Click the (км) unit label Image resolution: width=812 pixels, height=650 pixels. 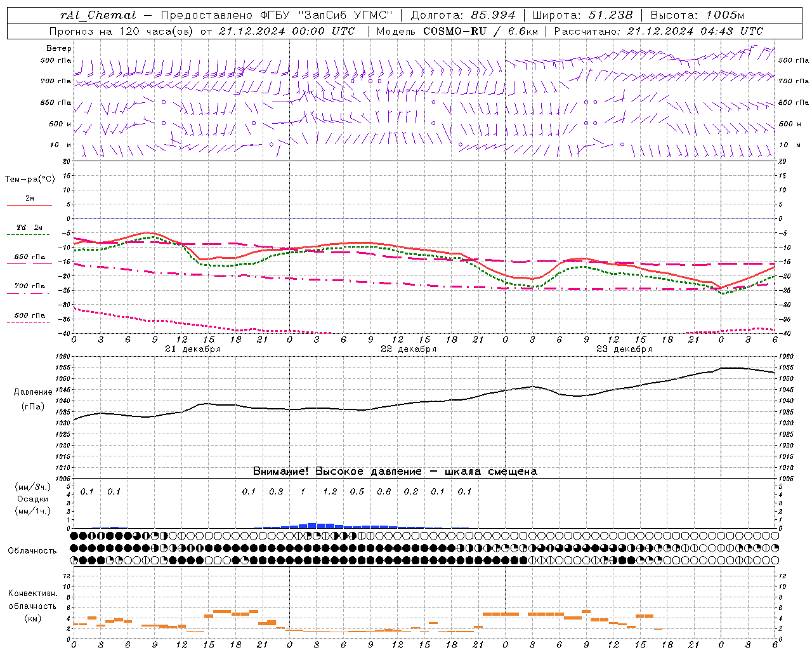coord(33,618)
